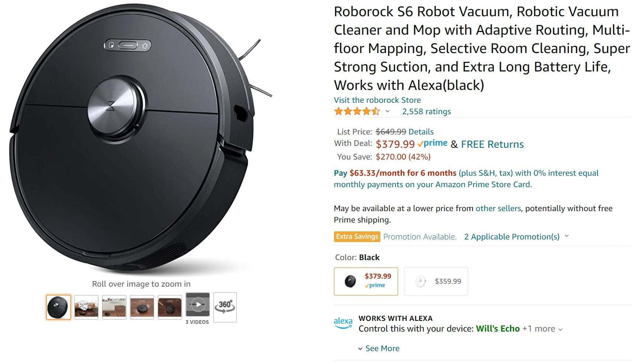Click the Alexa logo icon
The width and height of the screenshot is (641, 364).
tap(344, 323)
